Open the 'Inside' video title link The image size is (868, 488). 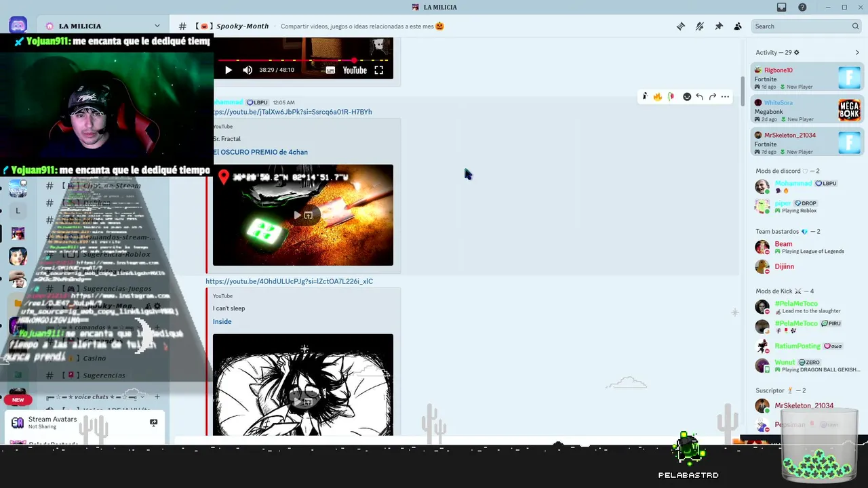point(222,322)
